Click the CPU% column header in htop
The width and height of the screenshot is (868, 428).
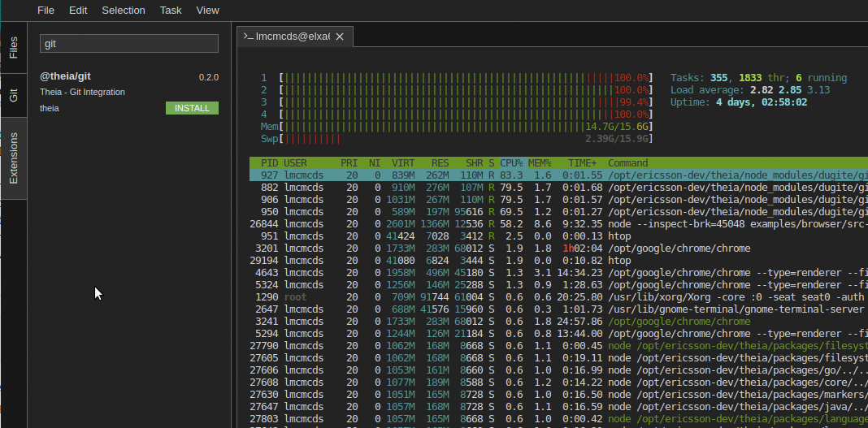click(511, 163)
